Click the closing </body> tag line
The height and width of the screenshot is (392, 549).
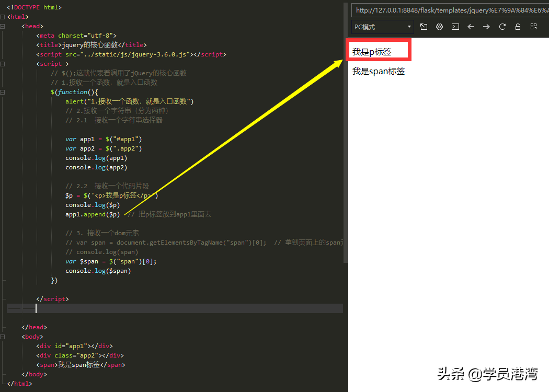35,375
